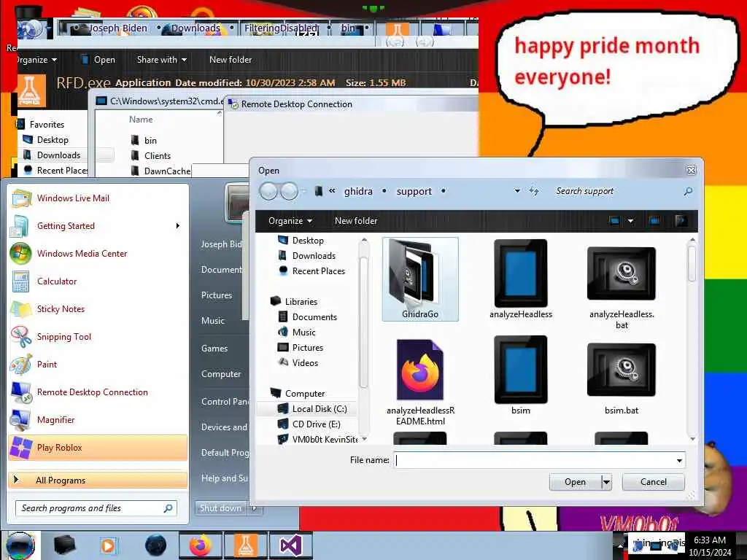This screenshot has width=747, height=560.
Task: Click Play Roblox in Start menu
Action: click(x=98, y=448)
